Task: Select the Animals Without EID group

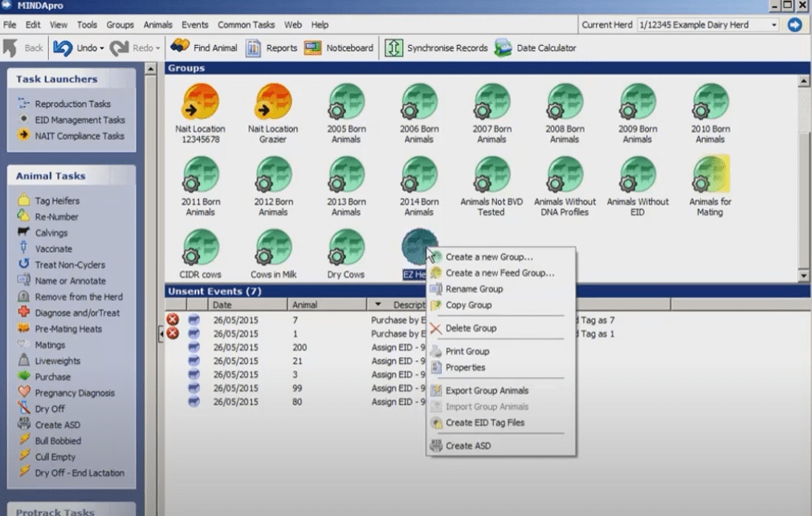Action: (638, 186)
